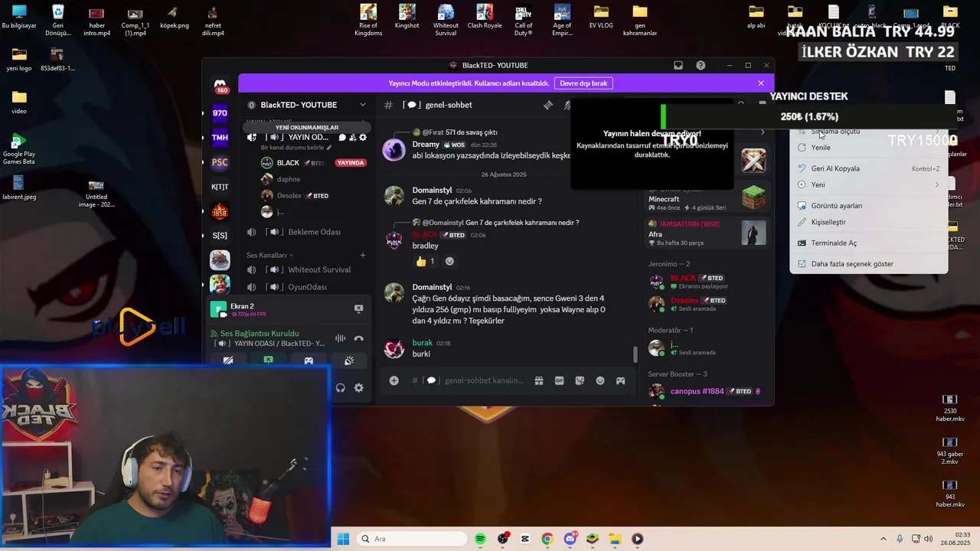Click Devre dışı bırak button
Image resolution: width=980 pixels, height=551 pixels.
(x=585, y=83)
